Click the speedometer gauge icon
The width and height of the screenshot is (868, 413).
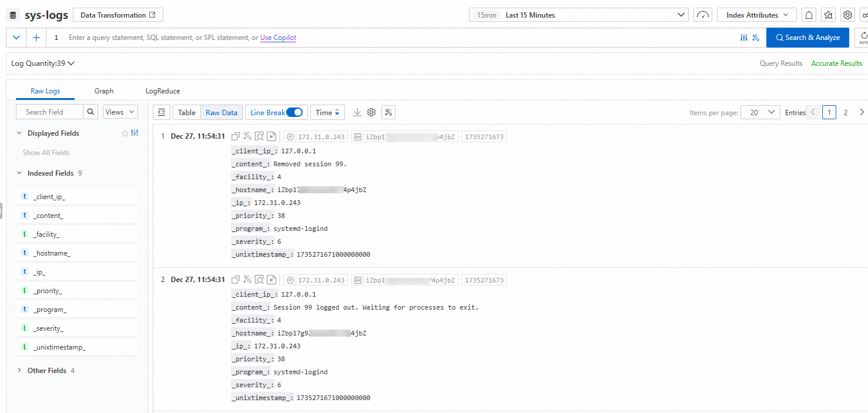703,15
